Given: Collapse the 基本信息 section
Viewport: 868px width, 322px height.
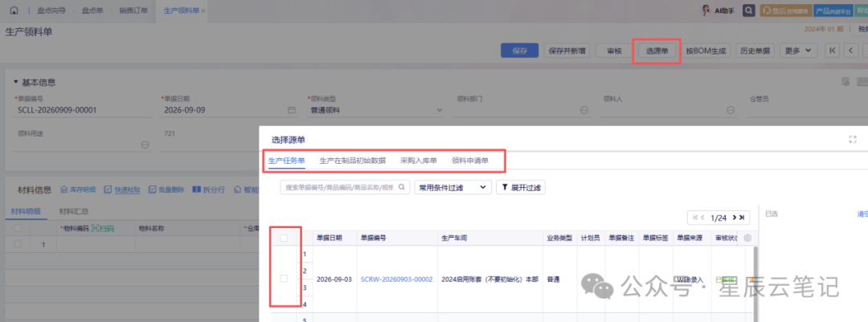Looking at the screenshot, I should pos(15,82).
